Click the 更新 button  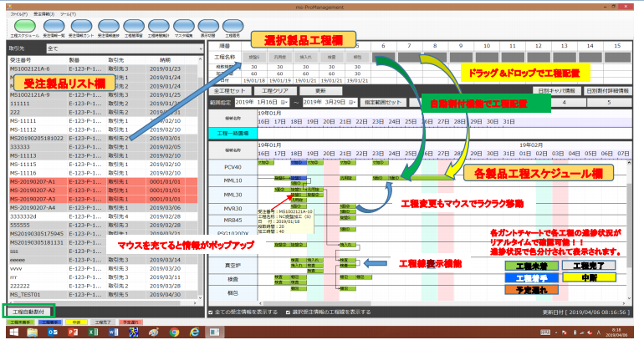321,91
